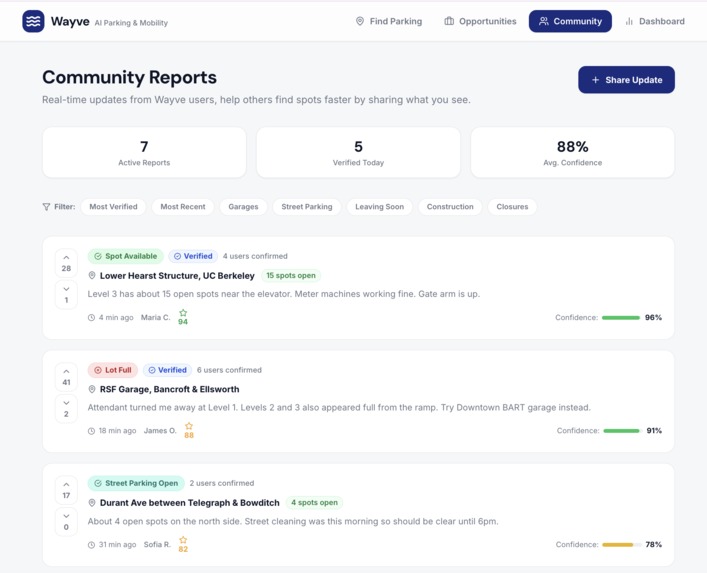
Task: Click James O.'s star rating 88
Action: click(189, 431)
